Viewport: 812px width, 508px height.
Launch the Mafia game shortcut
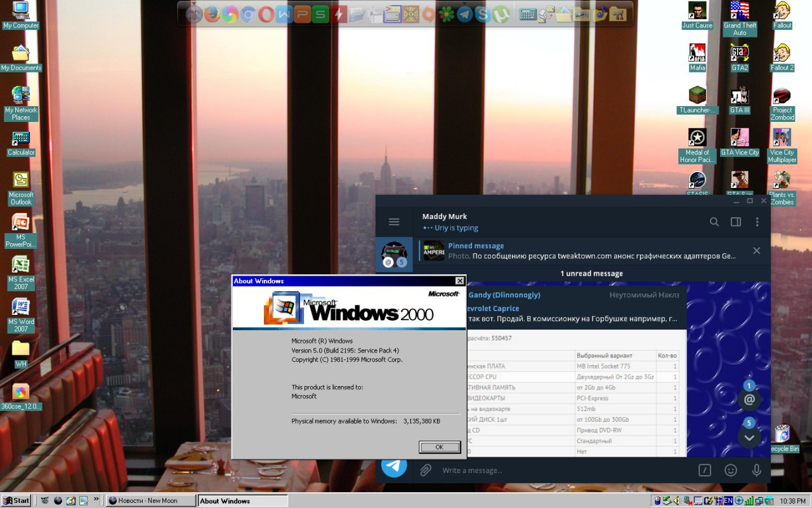[x=697, y=58]
